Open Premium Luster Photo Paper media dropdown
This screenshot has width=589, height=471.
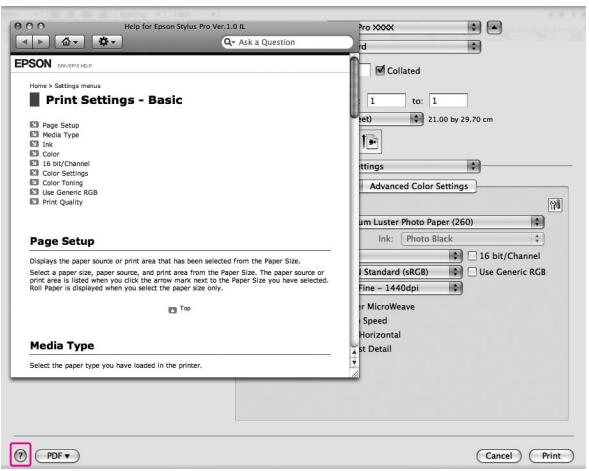(x=451, y=222)
